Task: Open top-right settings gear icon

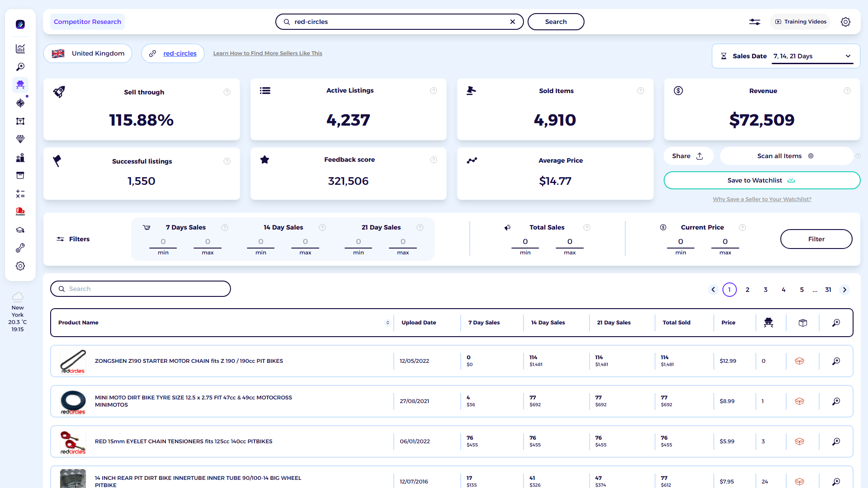Action: point(845,22)
